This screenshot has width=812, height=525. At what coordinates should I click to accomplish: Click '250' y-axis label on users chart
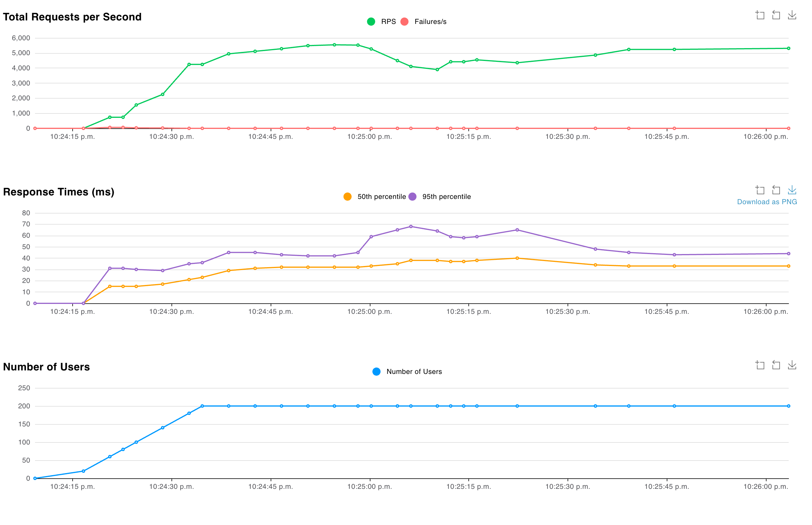pos(24,388)
